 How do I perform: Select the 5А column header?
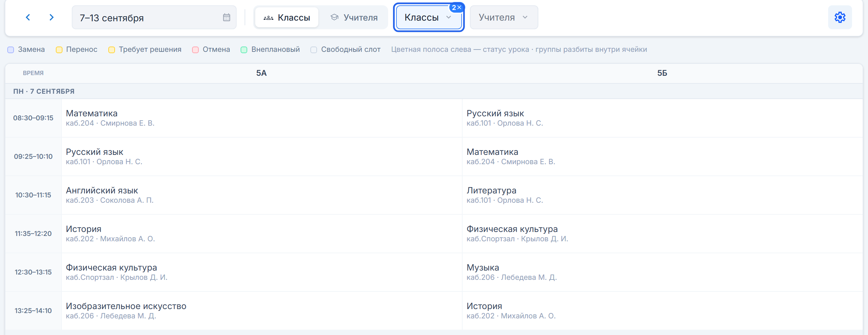[262, 73]
